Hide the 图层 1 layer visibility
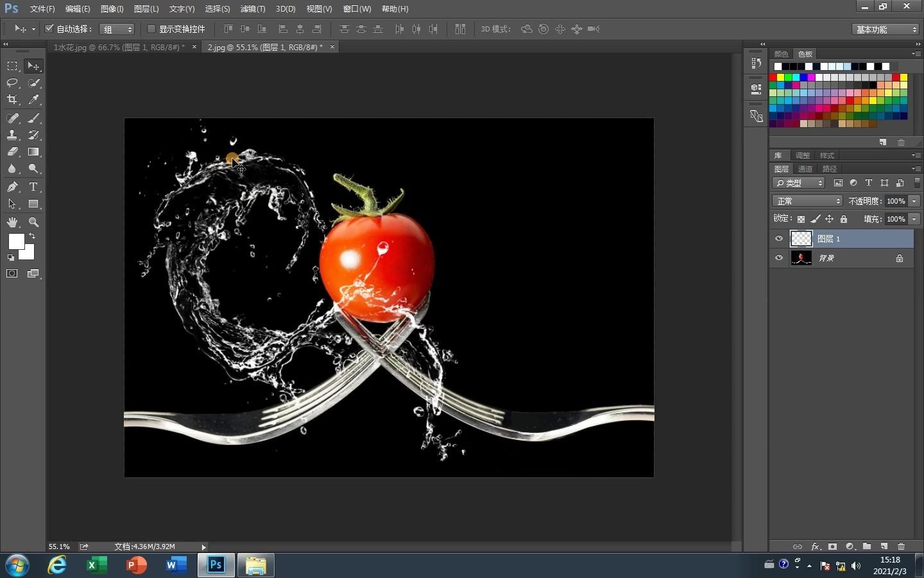The height and width of the screenshot is (578, 924). 779,239
